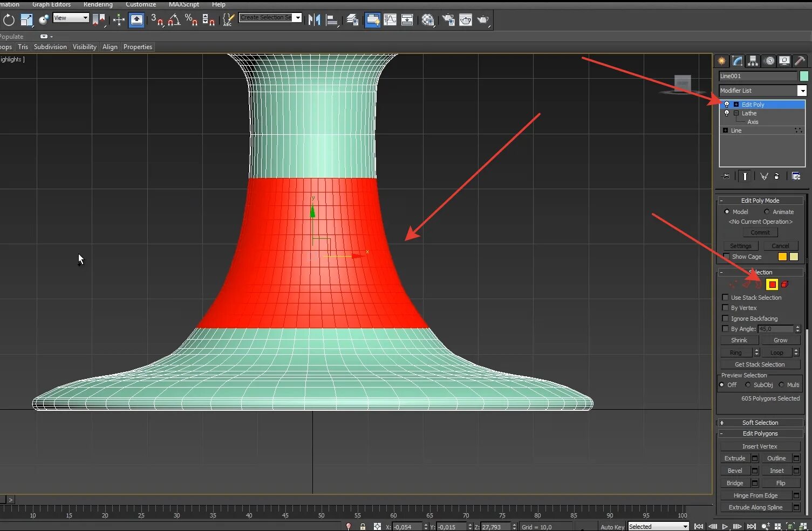Select the Element sub-object icon
This screenshot has width=812, height=531.
[x=784, y=284]
